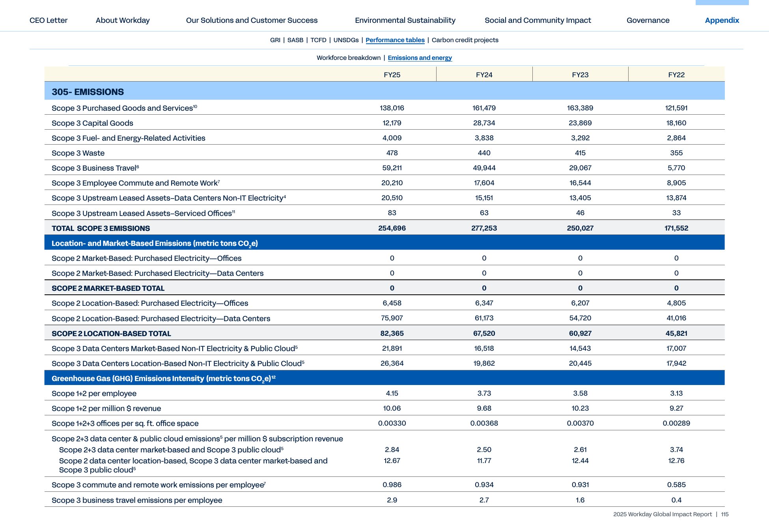Click the FY23 value 10.23
This screenshot has width=769, height=532.
click(580, 408)
